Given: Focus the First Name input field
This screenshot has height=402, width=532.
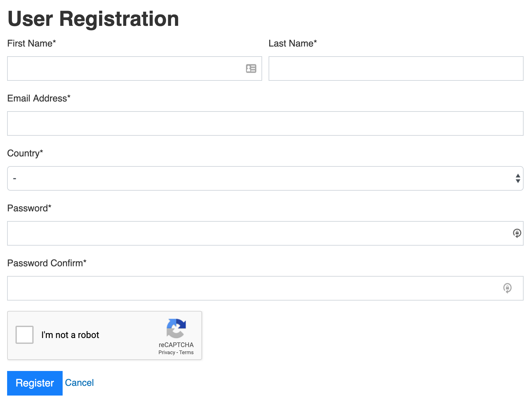Looking at the screenshot, I should (135, 69).
